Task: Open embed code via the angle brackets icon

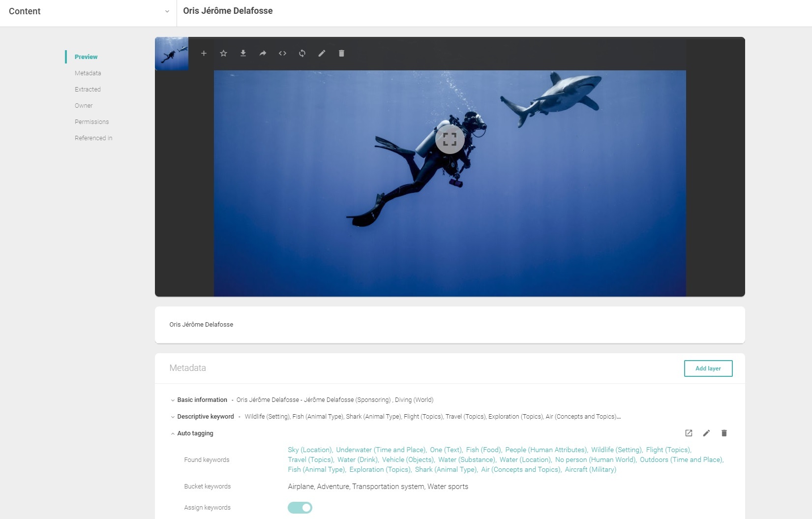Action: (x=282, y=53)
